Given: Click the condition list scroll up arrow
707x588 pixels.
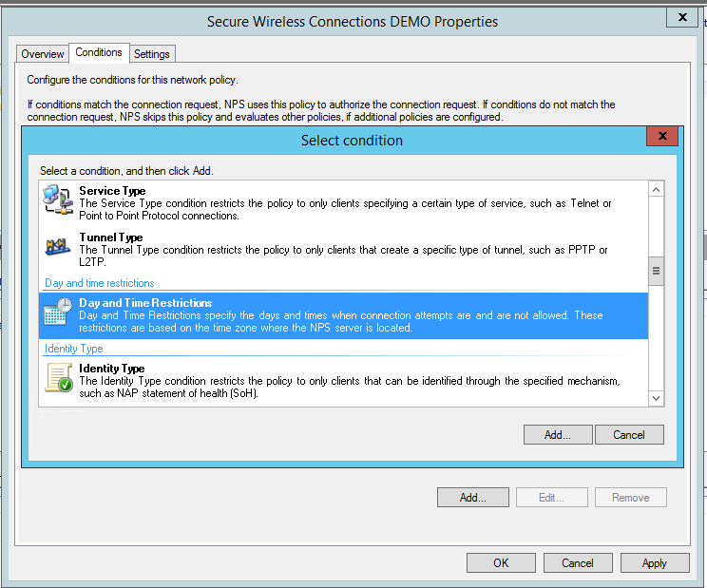Looking at the screenshot, I should 655,190.
